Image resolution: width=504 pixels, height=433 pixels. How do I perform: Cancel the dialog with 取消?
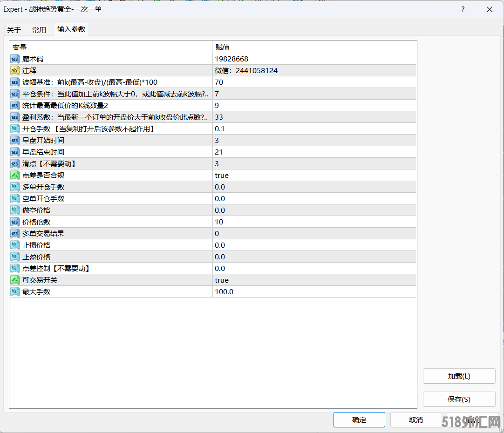click(x=416, y=419)
